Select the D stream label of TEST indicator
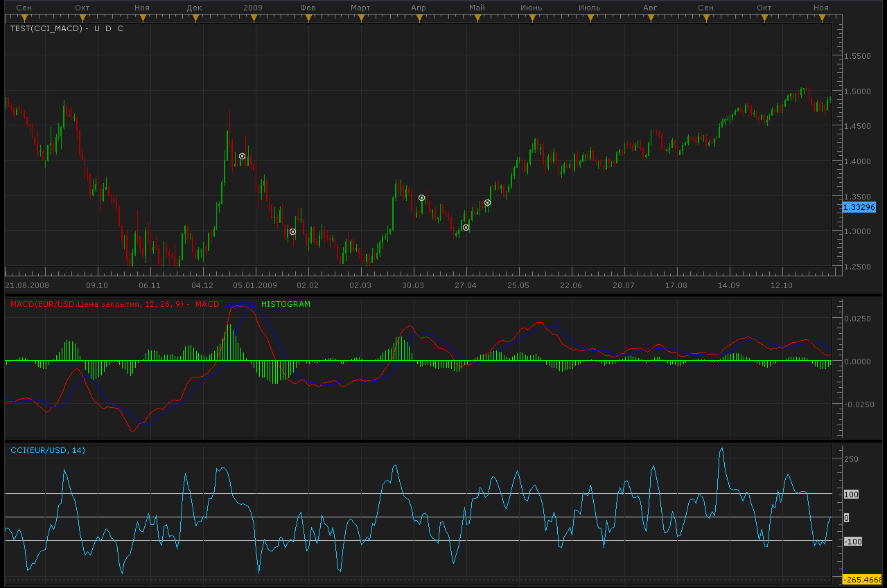Screen dimensions: 887x588 click(x=108, y=29)
